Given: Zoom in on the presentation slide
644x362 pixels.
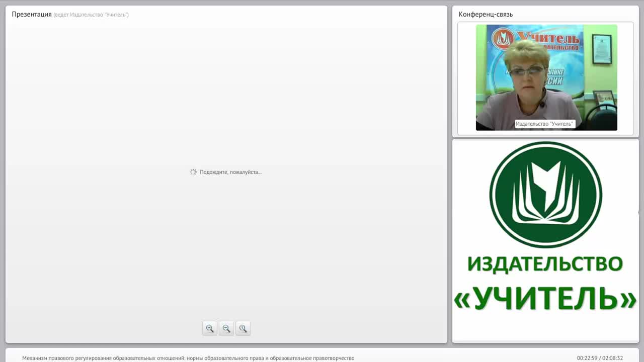Looking at the screenshot, I should [210, 328].
